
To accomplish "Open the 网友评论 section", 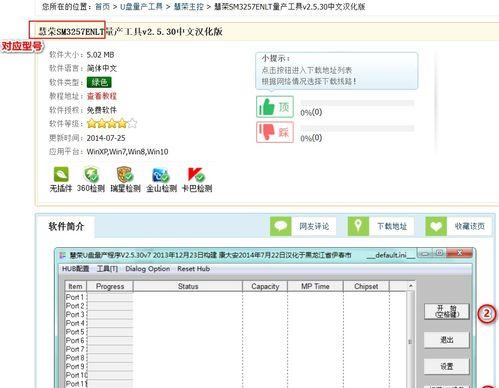I will [x=314, y=226].
